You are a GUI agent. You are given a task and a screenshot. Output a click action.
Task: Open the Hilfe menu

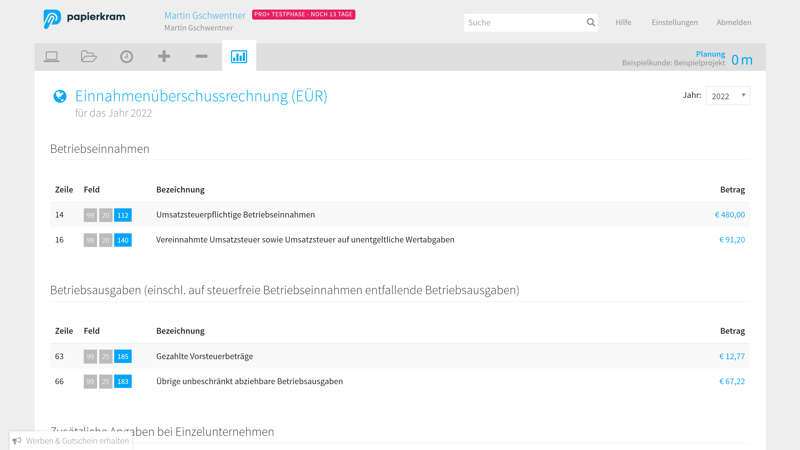tap(623, 22)
